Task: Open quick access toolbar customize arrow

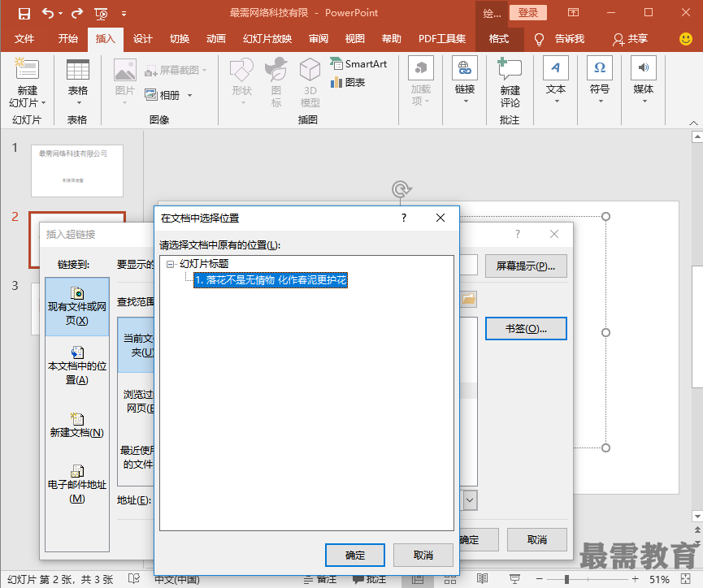Action: coord(124,14)
